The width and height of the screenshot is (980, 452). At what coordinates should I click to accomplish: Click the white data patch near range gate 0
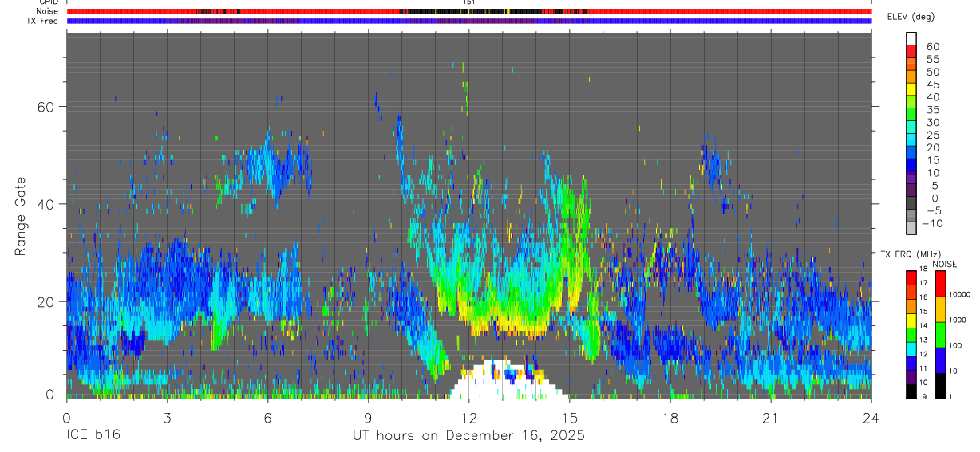point(507,380)
